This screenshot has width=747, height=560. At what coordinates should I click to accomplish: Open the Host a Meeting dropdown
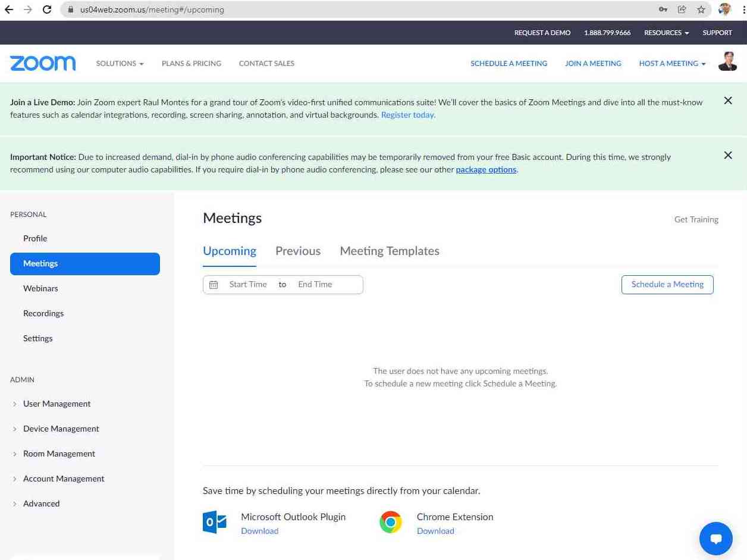(x=672, y=64)
